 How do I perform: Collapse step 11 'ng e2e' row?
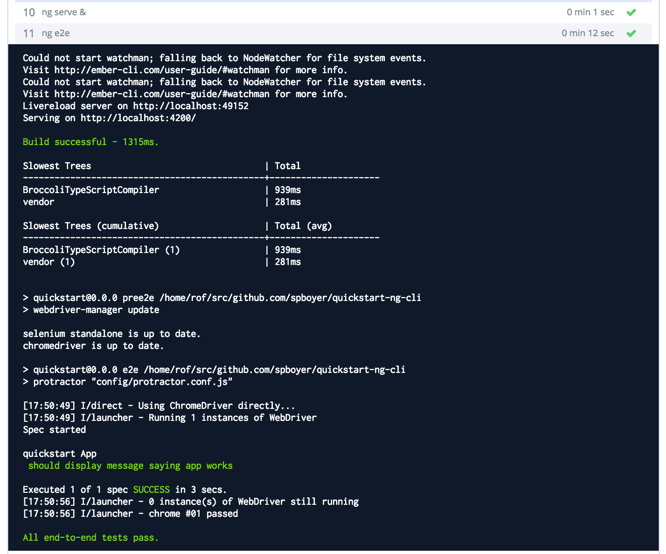(x=333, y=33)
